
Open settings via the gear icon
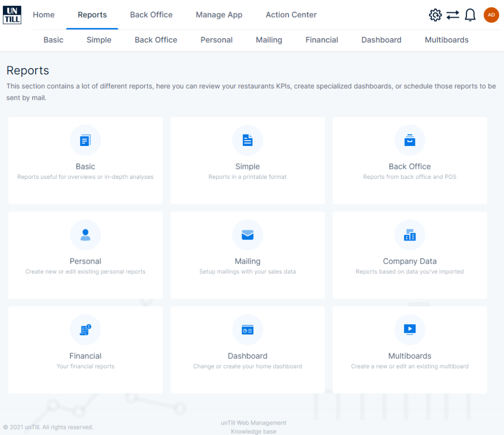point(435,15)
